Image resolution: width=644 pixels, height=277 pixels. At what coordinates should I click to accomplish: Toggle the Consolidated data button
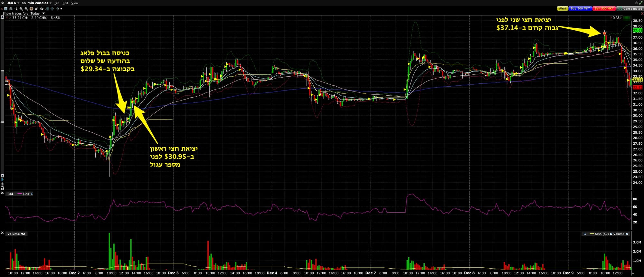[630, 9]
